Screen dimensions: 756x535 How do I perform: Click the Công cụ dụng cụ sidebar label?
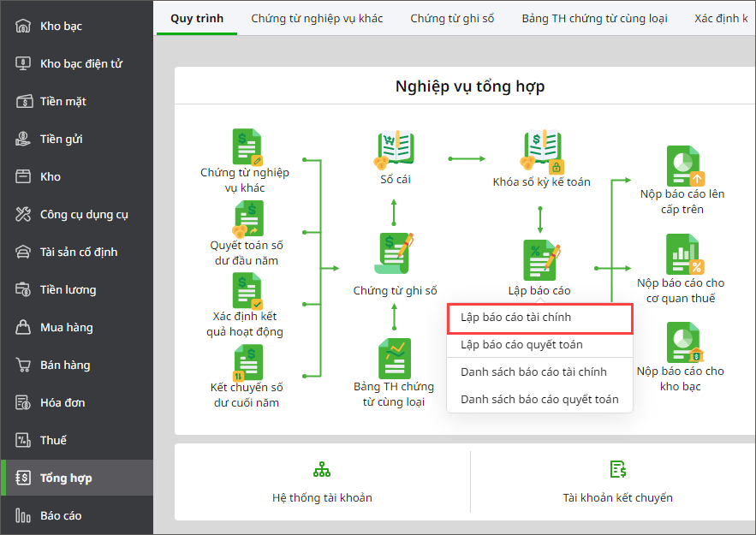[x=84, y=215]
